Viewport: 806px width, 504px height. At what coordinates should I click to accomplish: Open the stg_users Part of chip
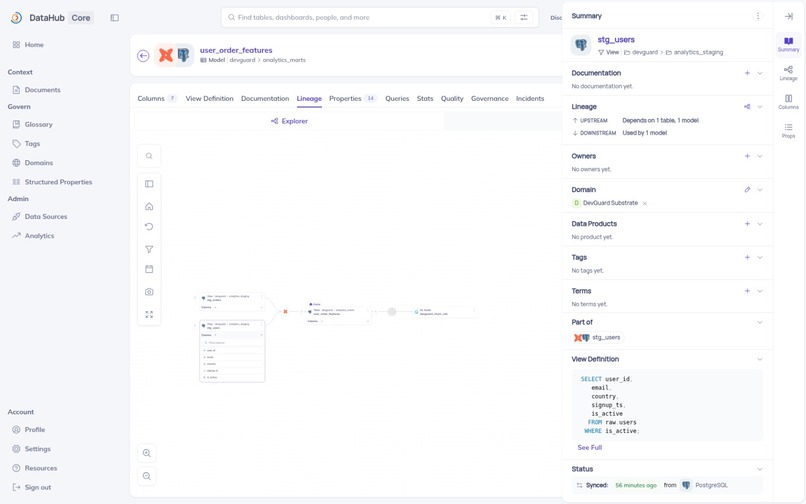[x=597, y=338]
